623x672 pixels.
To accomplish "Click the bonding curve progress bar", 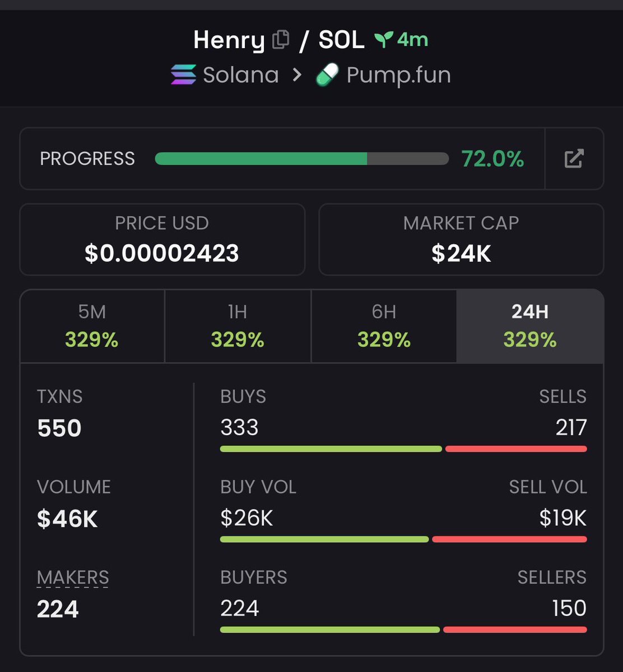I will (x=301, y=159).
